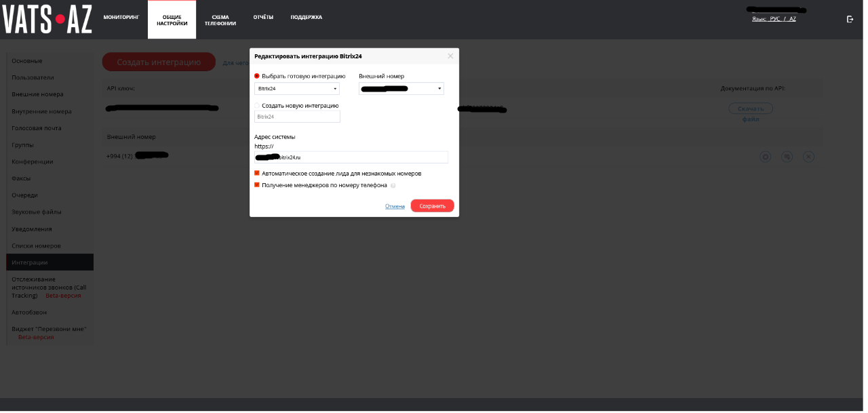The height and width of the screenshot is (413, 868).
Task: Click the Сохранить button
Action: [x=433, y=206]
